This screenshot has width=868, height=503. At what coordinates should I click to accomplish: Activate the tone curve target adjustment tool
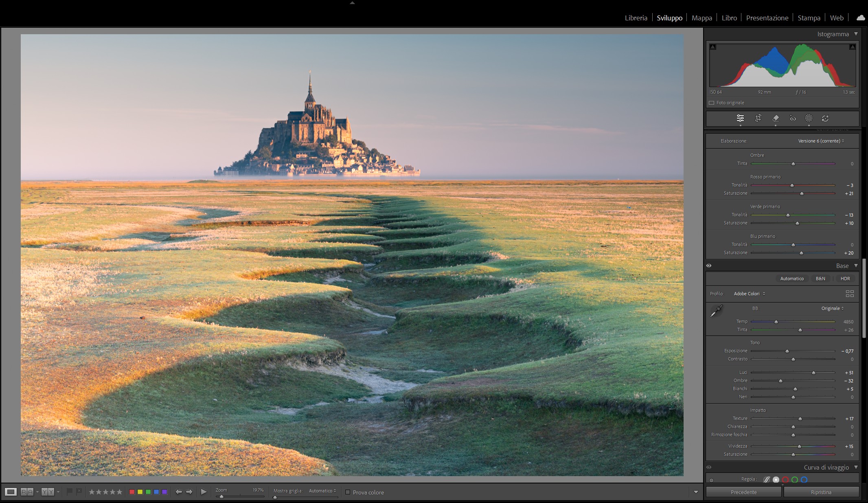(711, 480)
